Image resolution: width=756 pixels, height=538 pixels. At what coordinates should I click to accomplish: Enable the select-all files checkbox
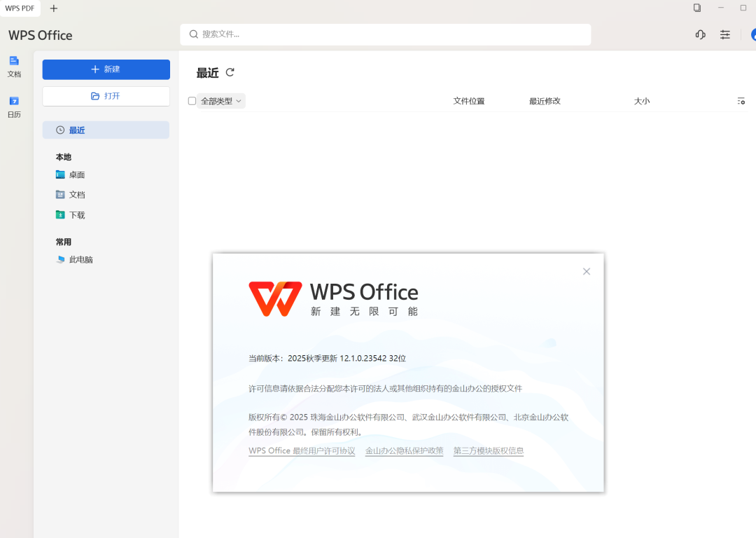[x=191, y=100]
